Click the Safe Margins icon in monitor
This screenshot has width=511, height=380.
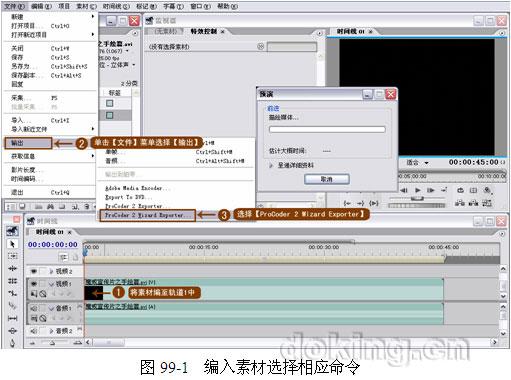pos(473,190)
